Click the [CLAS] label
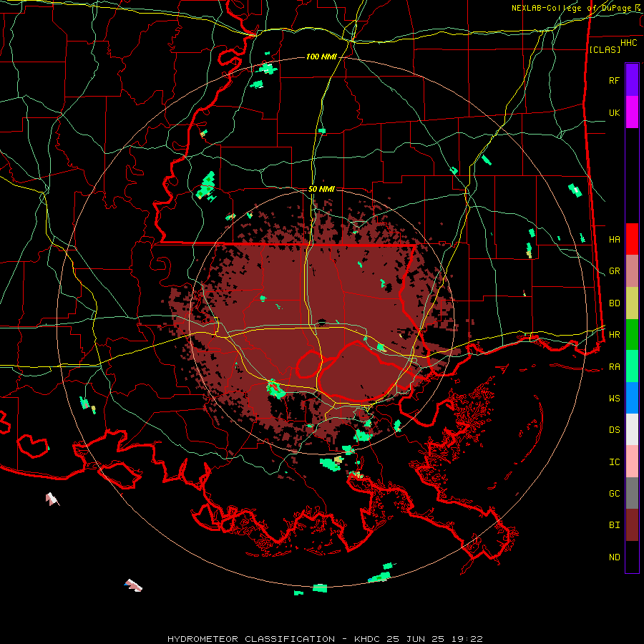 (x=605, y=49)
